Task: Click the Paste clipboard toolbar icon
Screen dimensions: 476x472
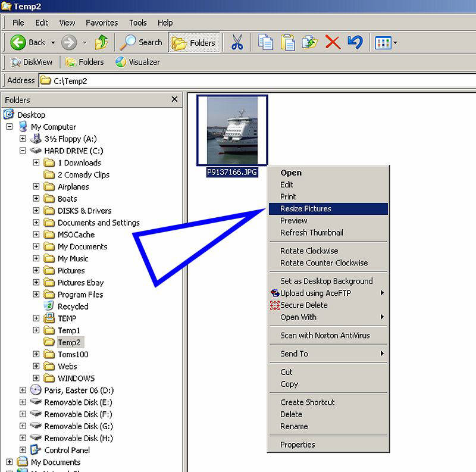Action: (x=288, y=43)
